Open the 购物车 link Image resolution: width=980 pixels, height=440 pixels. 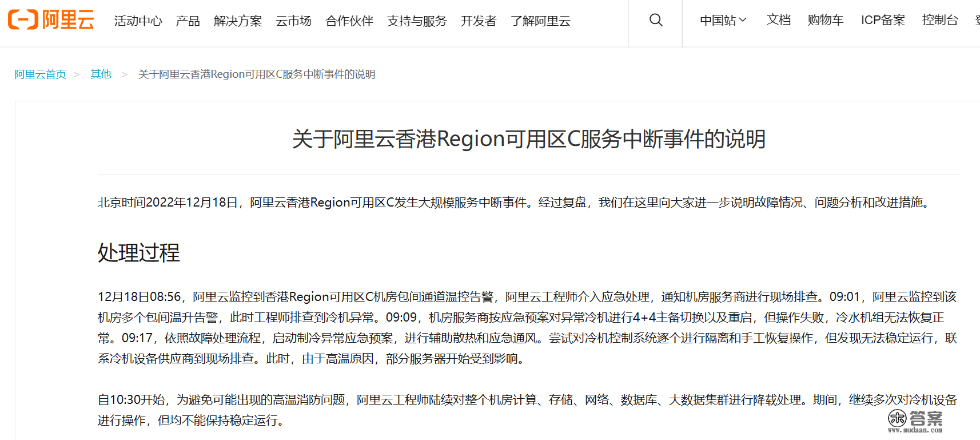[826, 20]
